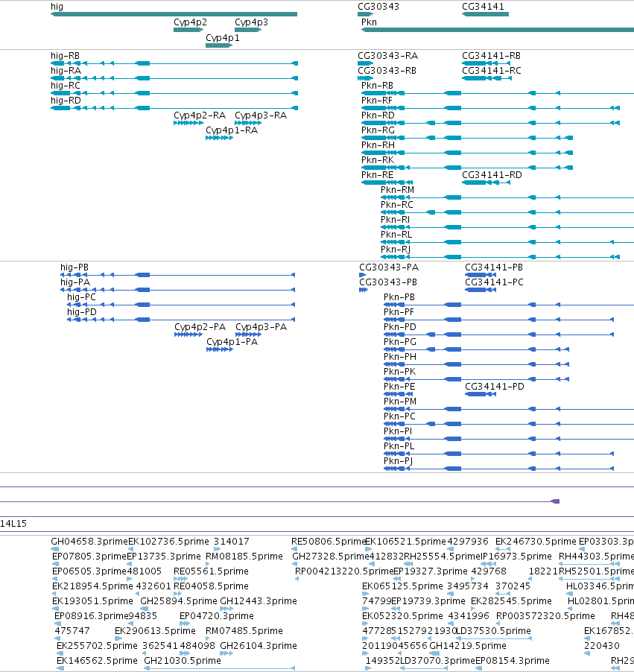Click CG34141-PD CDS label
Screen dimensions: 634x672
(494, 387)
